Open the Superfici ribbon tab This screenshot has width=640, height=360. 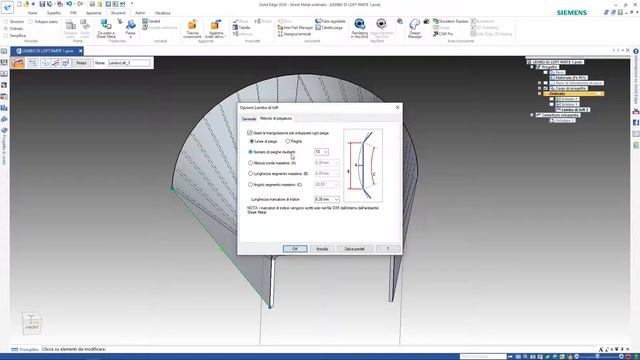[x=53, y=13]
